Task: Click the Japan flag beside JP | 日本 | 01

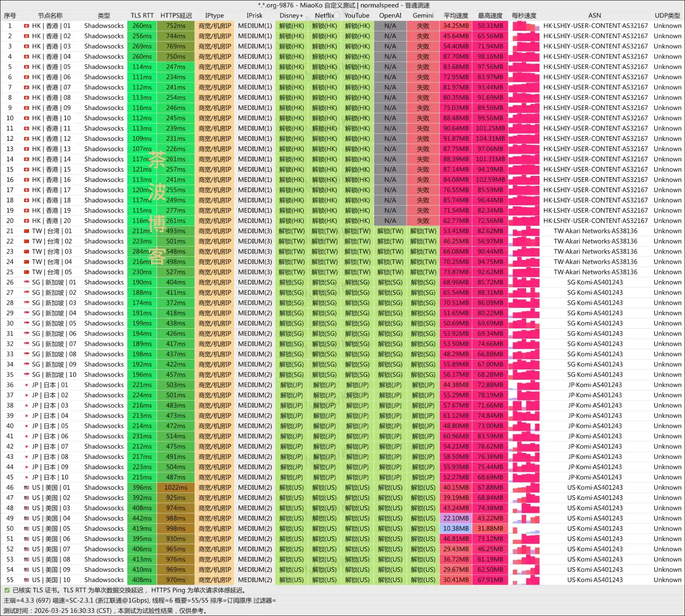Action: click(27, 385)
